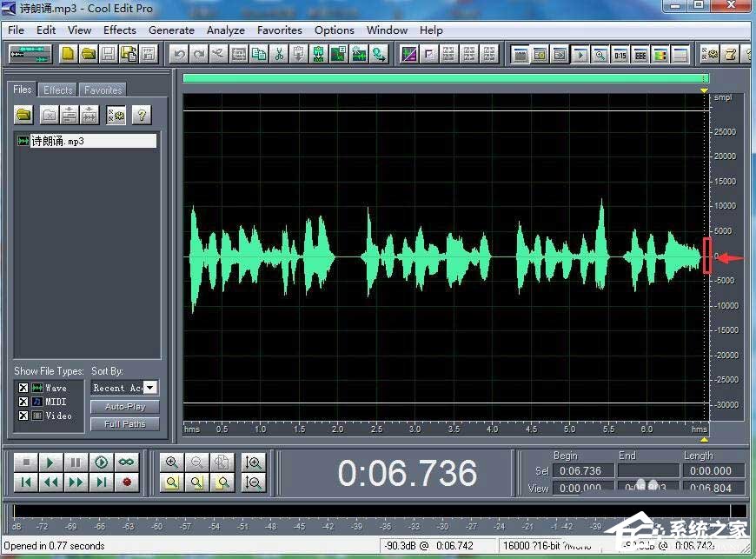The height and width of the screenshot is (559, 756).
Task: Open the Help menu
Action: click(x=431, y=30)
